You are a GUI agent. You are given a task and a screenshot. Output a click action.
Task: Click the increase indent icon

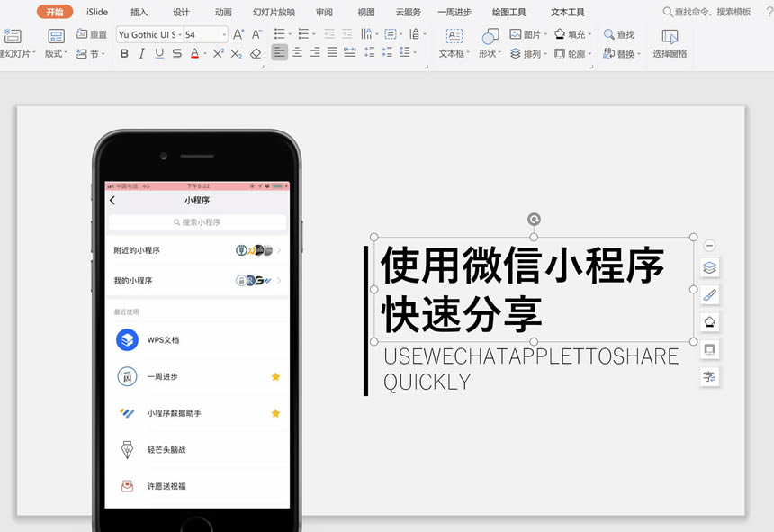click(347, 33)
